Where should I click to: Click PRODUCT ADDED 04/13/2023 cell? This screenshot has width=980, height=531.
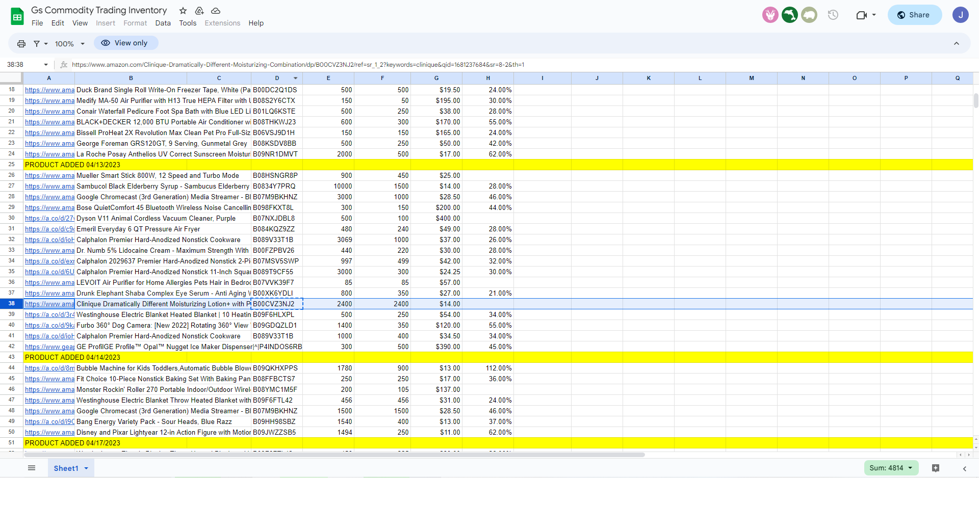[72, 165]
